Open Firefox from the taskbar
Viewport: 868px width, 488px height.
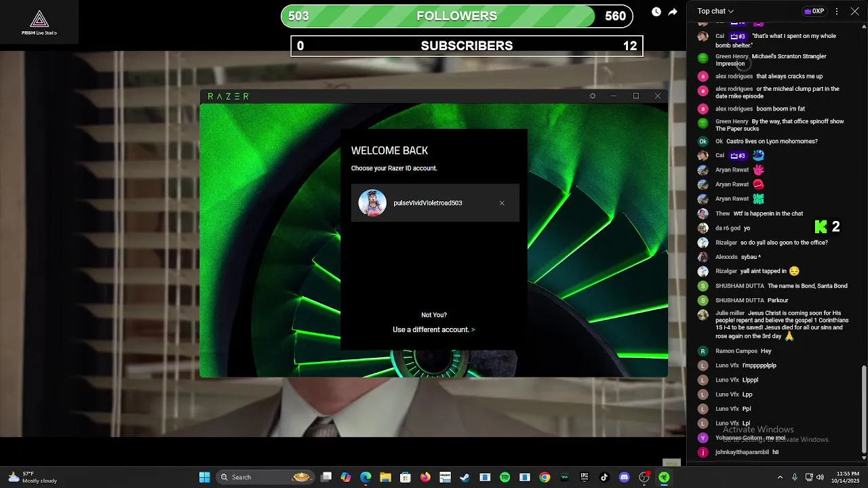(x=425, y=477)
